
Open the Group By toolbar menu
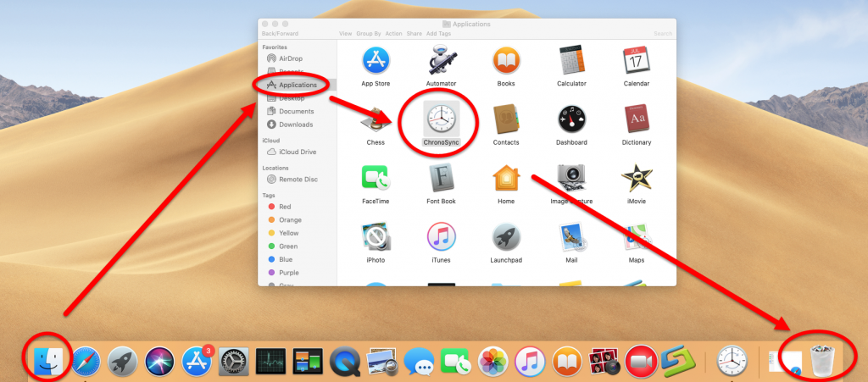pos(369,33)
